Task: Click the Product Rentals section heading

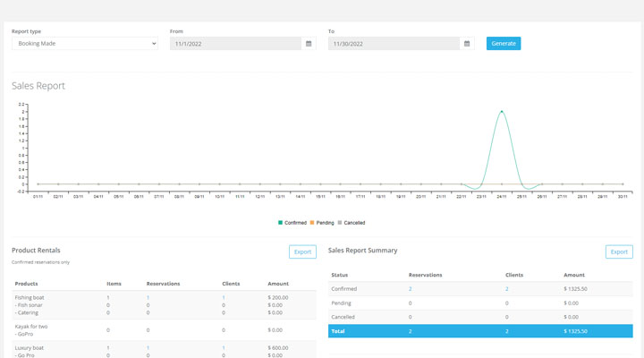Action: [x=36, y=251]
